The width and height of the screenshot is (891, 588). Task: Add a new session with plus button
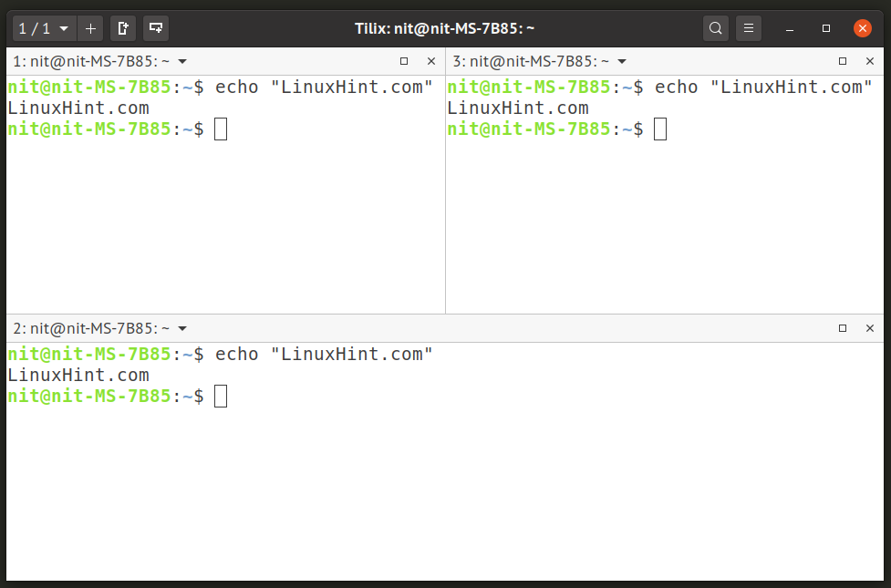(x=90, y=28)
